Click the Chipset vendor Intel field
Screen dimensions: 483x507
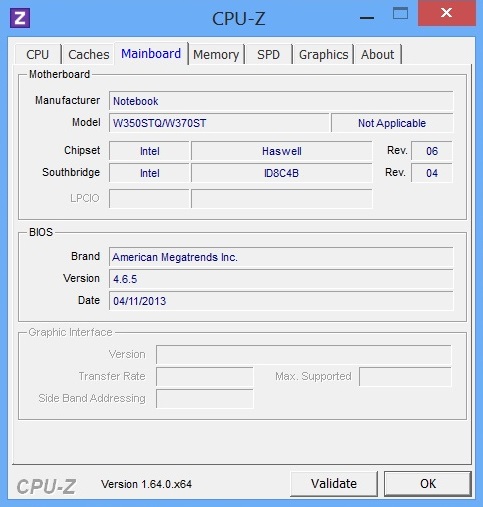coord(149,151)
